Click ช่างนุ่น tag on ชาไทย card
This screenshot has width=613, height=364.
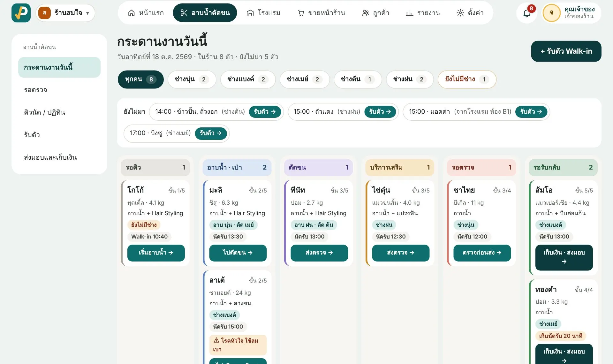coord(466,225)
